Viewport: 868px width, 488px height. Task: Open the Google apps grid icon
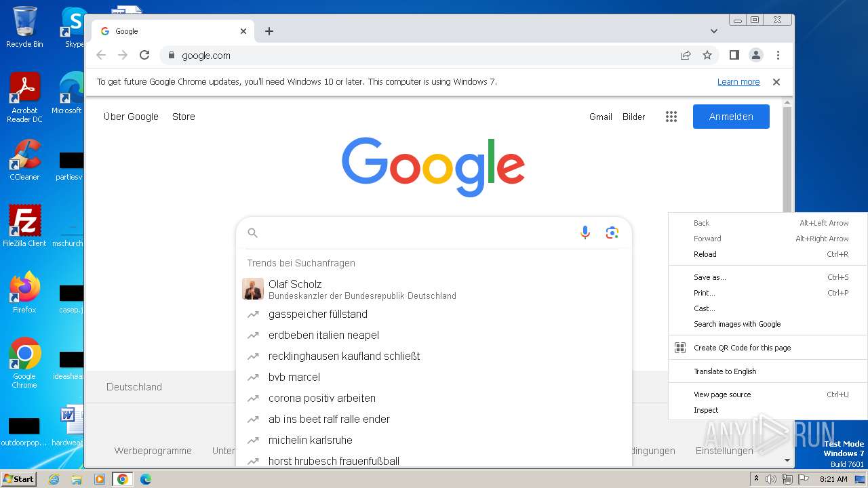pyautogui.click(x=671, y=117)
